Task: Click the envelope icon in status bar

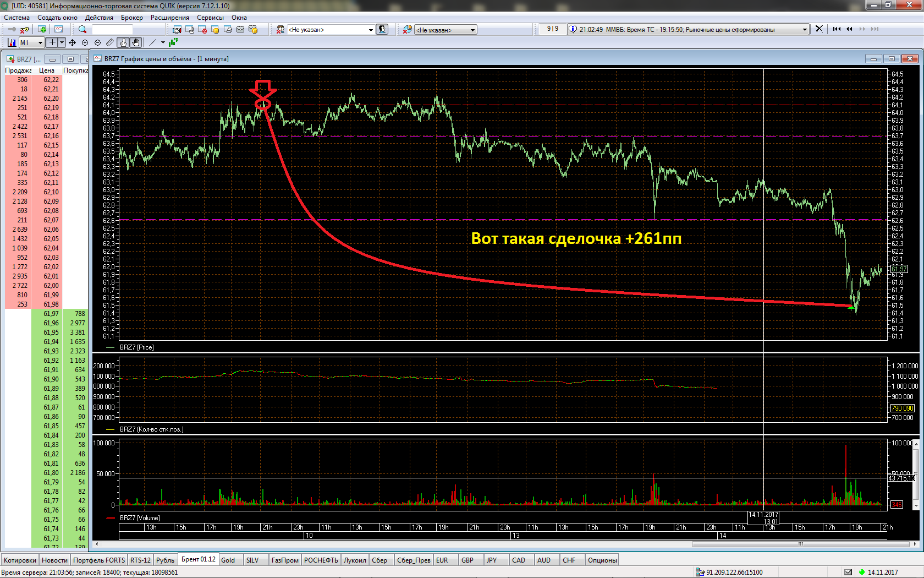Action: pyautogui.click(x=848, y=572)
